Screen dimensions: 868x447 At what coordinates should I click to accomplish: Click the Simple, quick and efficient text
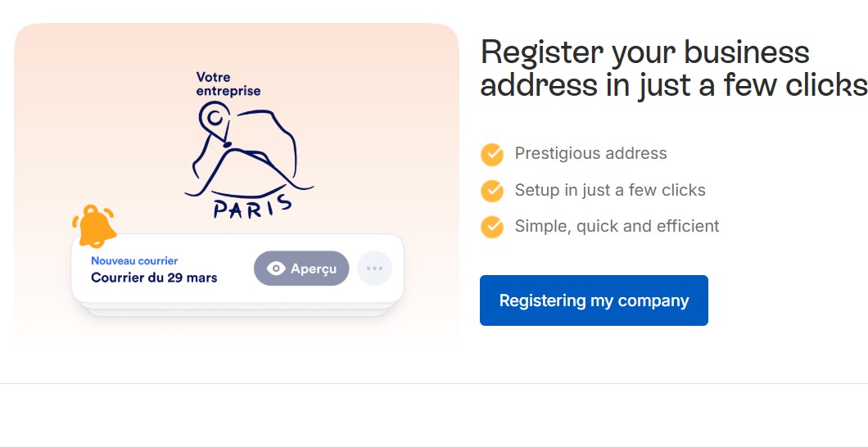617,227
